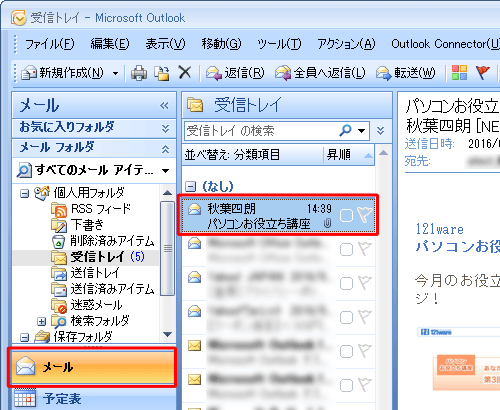Image resolution: width=500 pixels, height=410 pixels.
Task: Collapse the メール フォルダ section
Action: point(165,149)
